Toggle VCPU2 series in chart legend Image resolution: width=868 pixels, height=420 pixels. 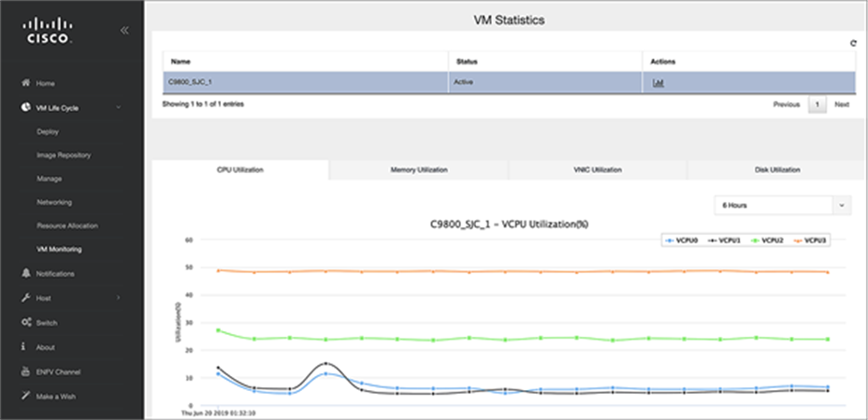[x=768, y=240]
